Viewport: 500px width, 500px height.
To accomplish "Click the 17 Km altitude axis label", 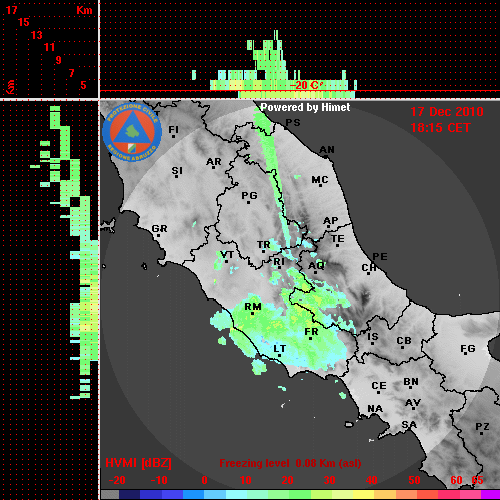I will (11, 10).
